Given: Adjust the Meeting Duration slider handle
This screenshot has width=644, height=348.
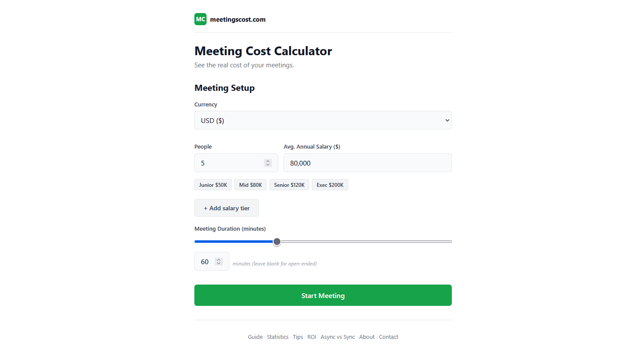Looking at the screenshot, I should [277, 241].
